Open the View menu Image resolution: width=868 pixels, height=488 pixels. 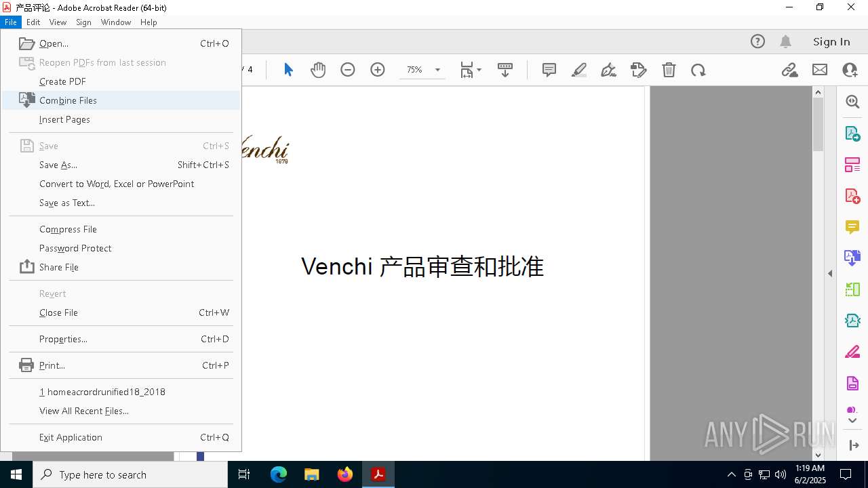pos(58,22)
